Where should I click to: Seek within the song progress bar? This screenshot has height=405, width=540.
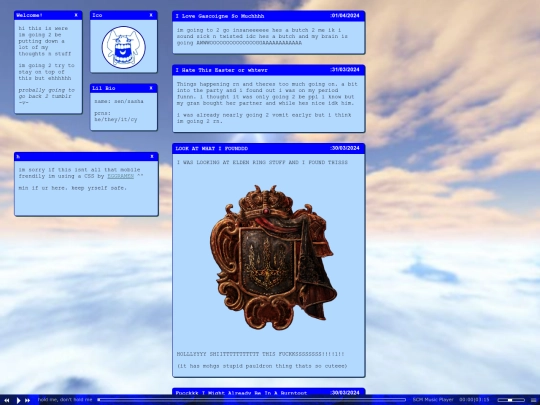point(252,399)
